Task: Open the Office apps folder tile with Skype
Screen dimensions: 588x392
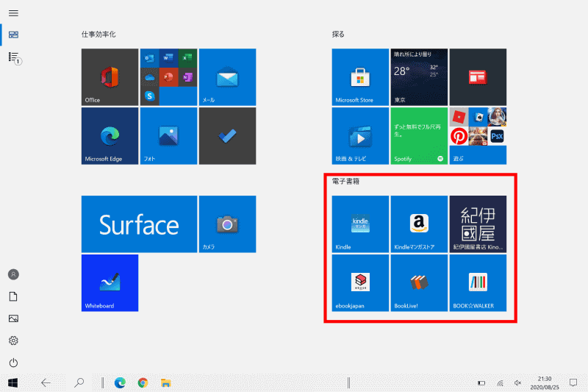Action: pos(169,77)
